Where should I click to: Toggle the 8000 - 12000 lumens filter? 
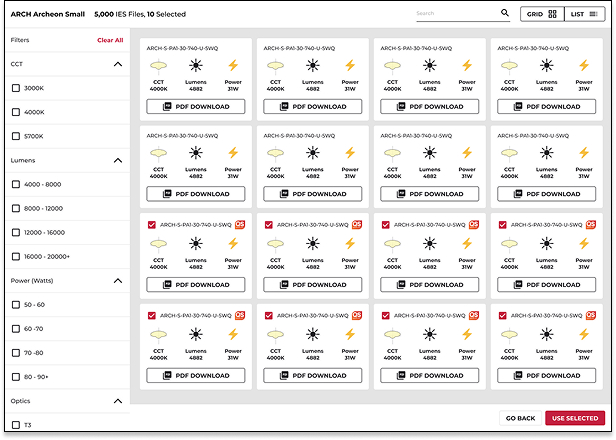pyautogui.click(x=16, y=208)
